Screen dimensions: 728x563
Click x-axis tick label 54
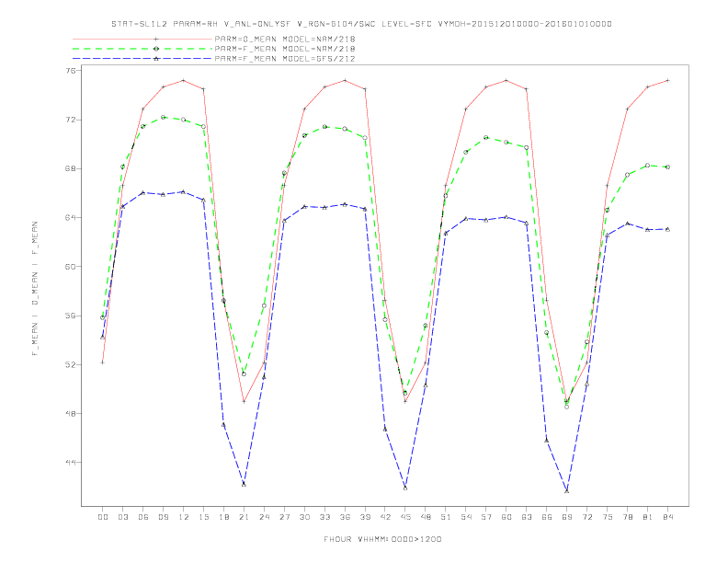click(466, 517)
